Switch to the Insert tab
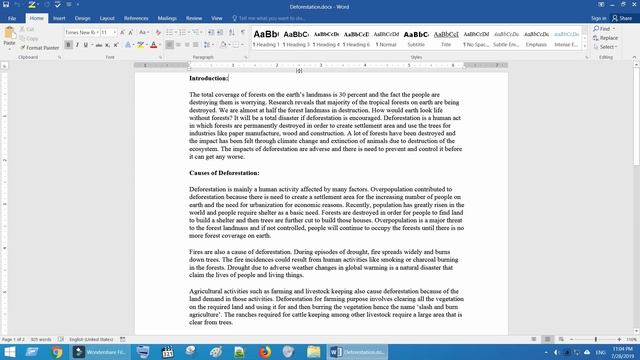640x360 pixels. [59, 18]
